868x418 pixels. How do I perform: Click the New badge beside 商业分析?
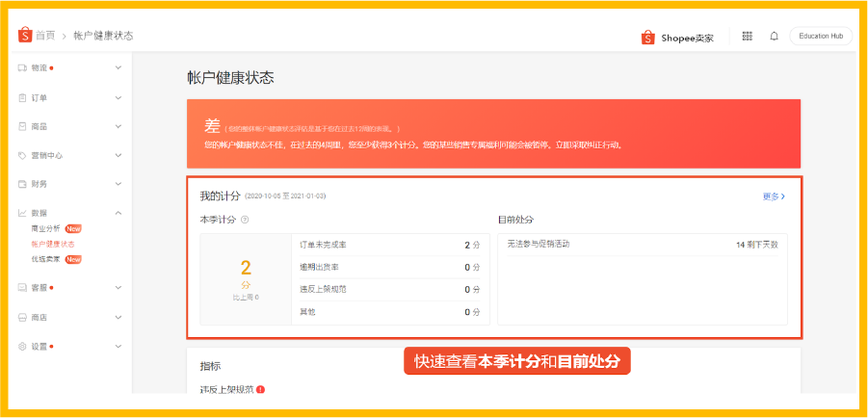(73, 228)
